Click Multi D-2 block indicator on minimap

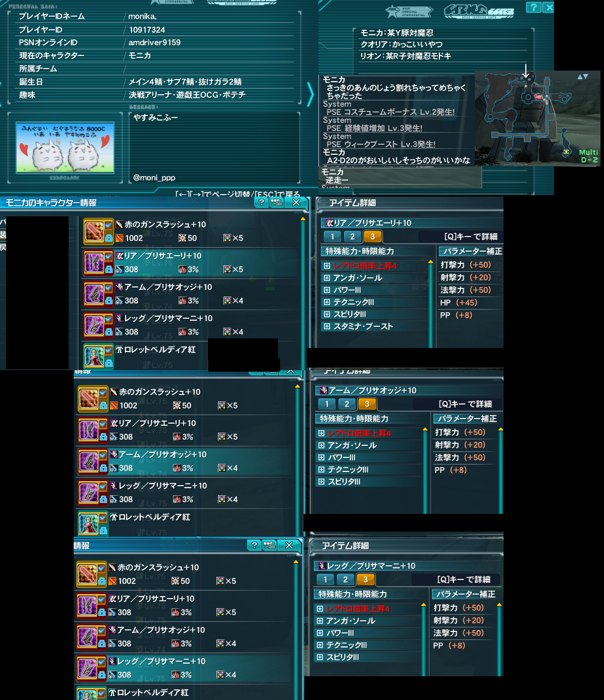click(588, 156)
